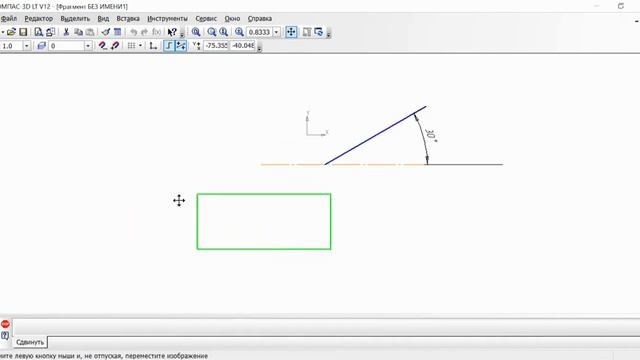Toggle the rounding mode button
The width and height of the screenshot is (640, 360).
coord(181,46)
